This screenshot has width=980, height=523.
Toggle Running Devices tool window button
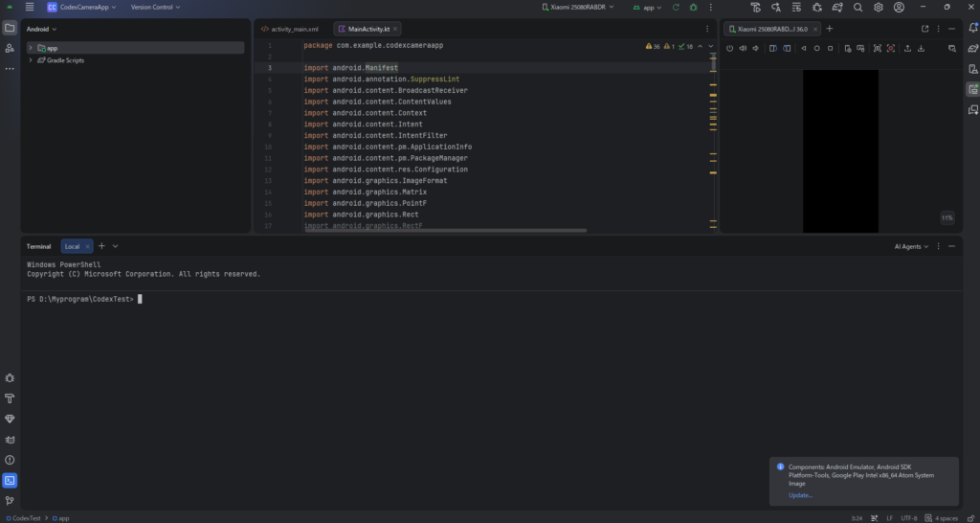(x=973, y=89)
